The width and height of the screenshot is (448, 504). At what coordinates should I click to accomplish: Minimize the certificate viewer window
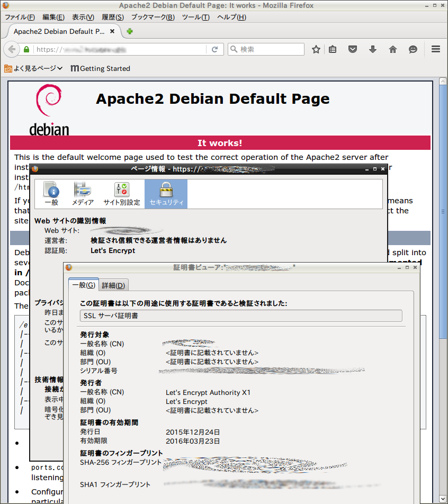click(x=399, y=267)
